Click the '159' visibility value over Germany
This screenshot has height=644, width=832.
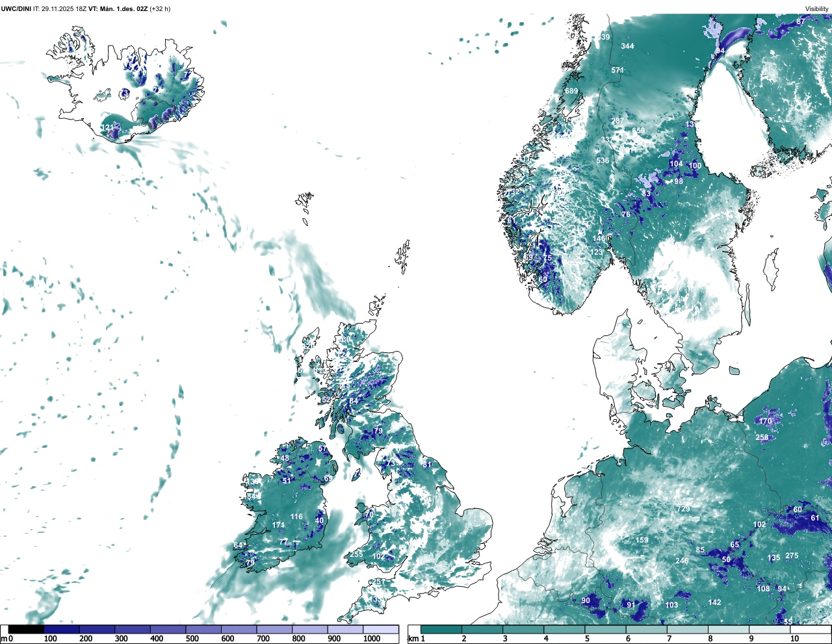(x=642, y=540)
